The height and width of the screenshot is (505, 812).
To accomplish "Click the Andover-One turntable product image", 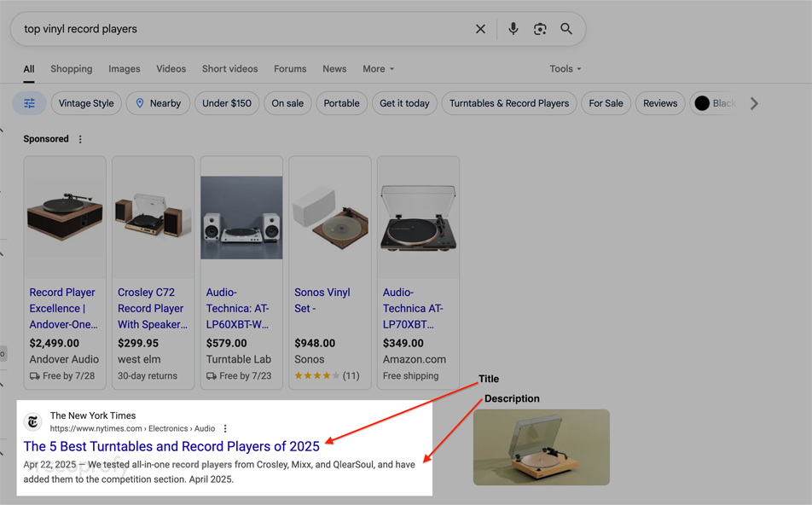I will coord(65,218).
